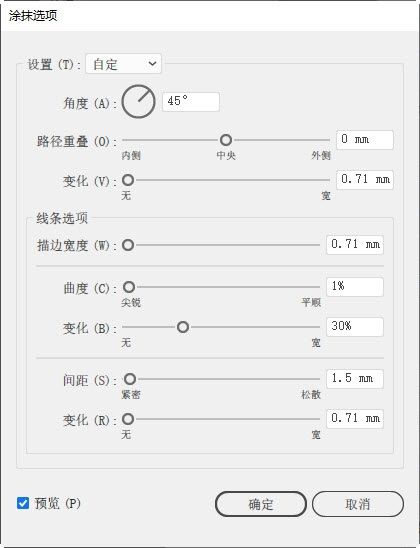Click the 取消 button
Viewport: 420px width, 548px height.
357,504
